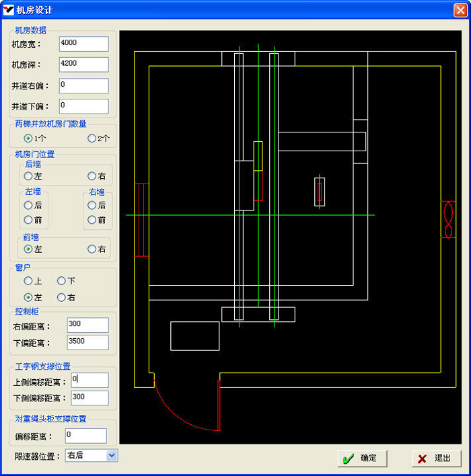Click the app logo icon in title bar
The height and width of the screenshot is (476, 471).
(9, 10)
